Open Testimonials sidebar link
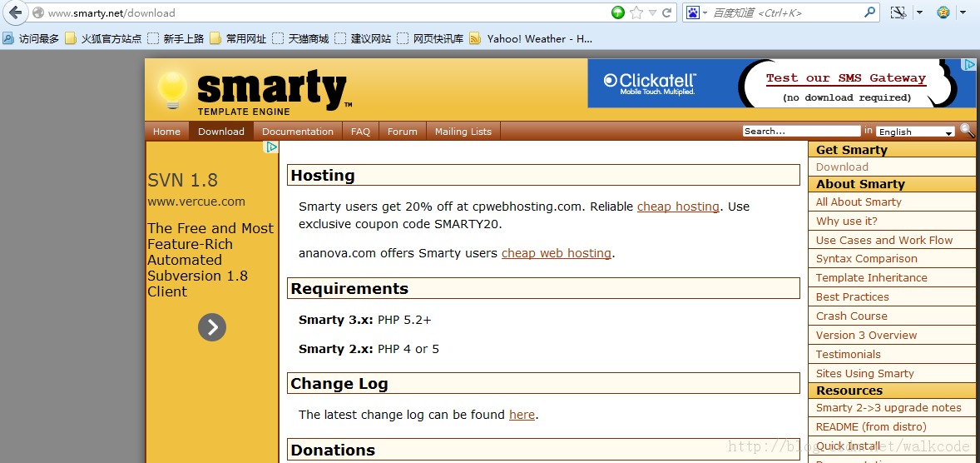The height and width of the screenshot is (463, 980). click(x=848, y=354)
